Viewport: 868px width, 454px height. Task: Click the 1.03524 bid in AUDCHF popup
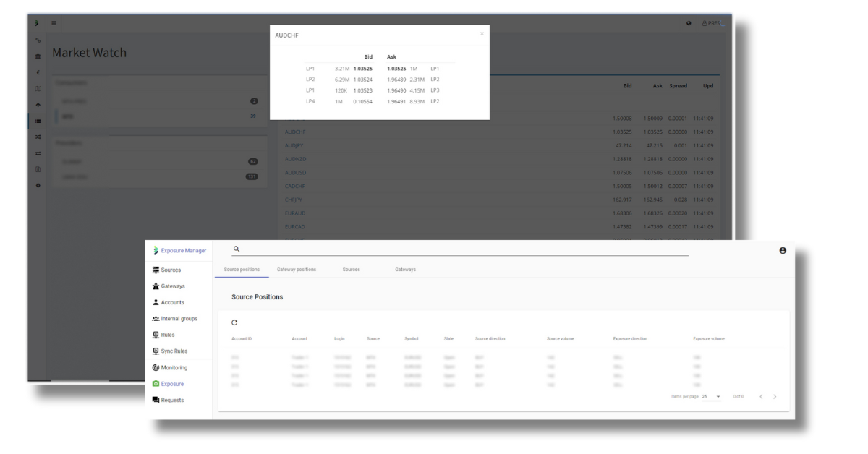click(363, 80)
